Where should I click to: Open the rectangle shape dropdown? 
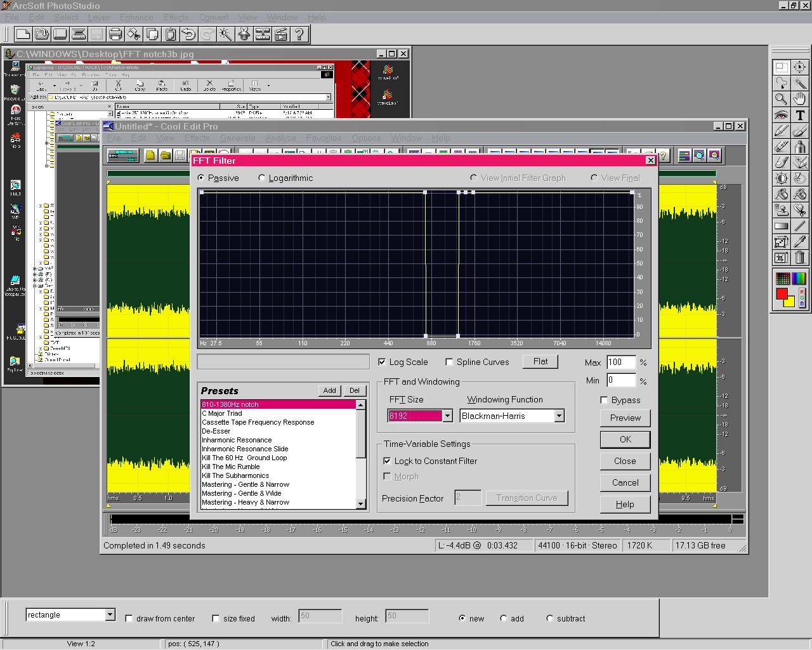(x=110, y=614)
